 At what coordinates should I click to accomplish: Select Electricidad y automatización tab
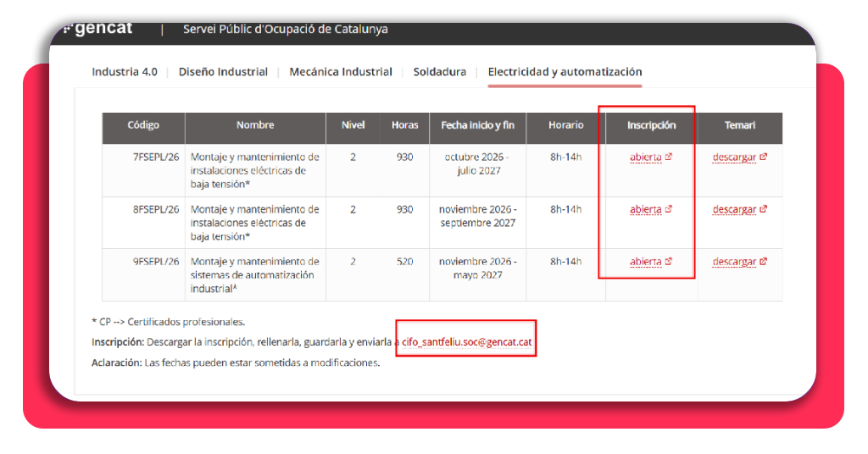[x=565, y=72]
